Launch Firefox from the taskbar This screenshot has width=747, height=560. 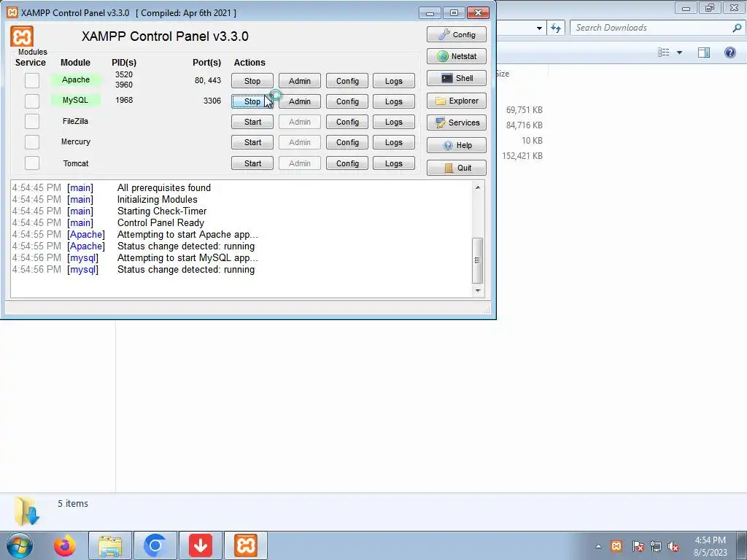[65, 545]
